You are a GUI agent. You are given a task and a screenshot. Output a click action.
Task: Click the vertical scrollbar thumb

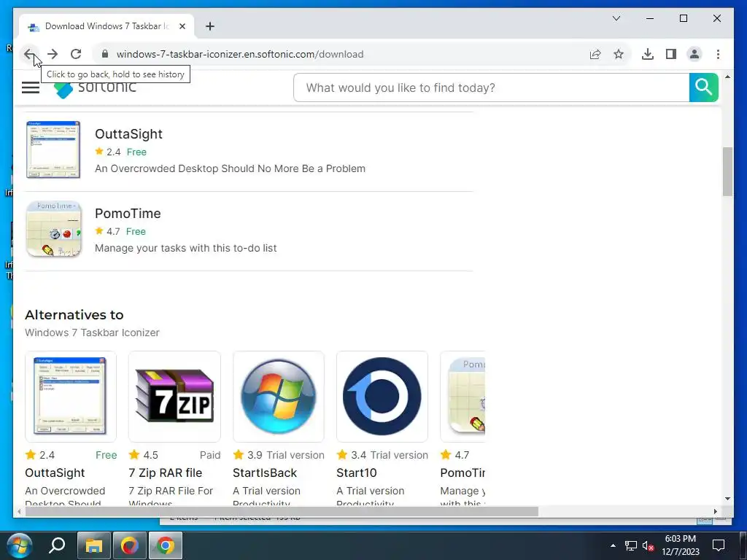point(727,172)
